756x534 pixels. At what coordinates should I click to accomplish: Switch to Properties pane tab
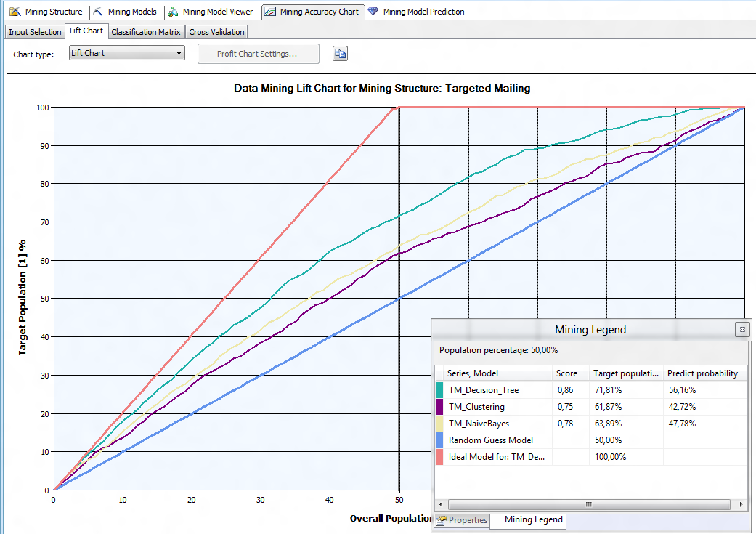pos(462,520)
